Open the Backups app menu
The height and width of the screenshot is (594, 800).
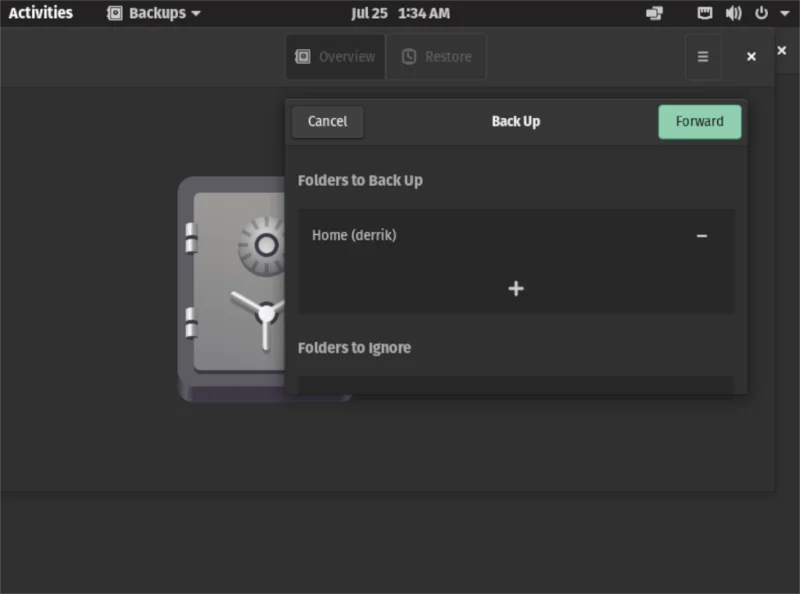[x=154, y=13]
